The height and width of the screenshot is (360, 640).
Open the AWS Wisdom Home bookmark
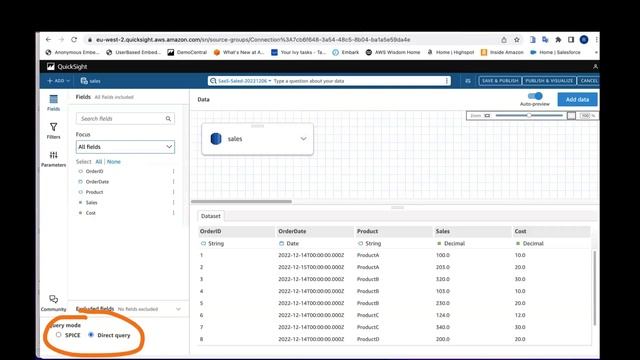click(x=393, y=52)
